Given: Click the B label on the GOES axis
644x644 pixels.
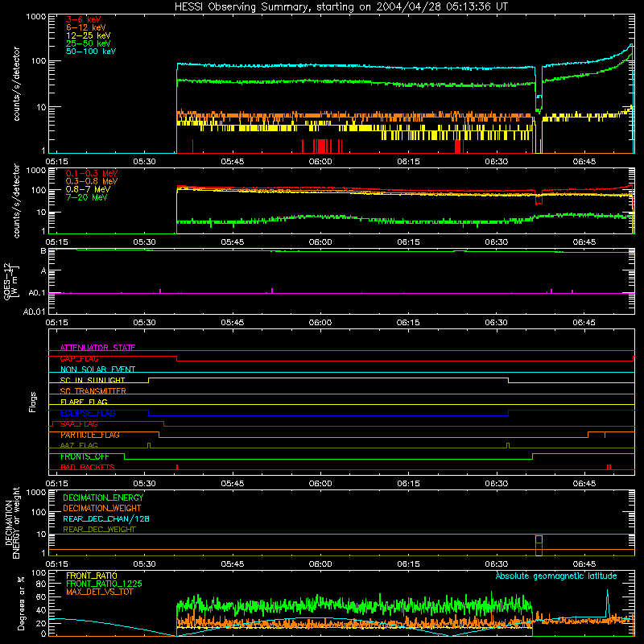Looking at the screenshot, I should coord(43,251).
